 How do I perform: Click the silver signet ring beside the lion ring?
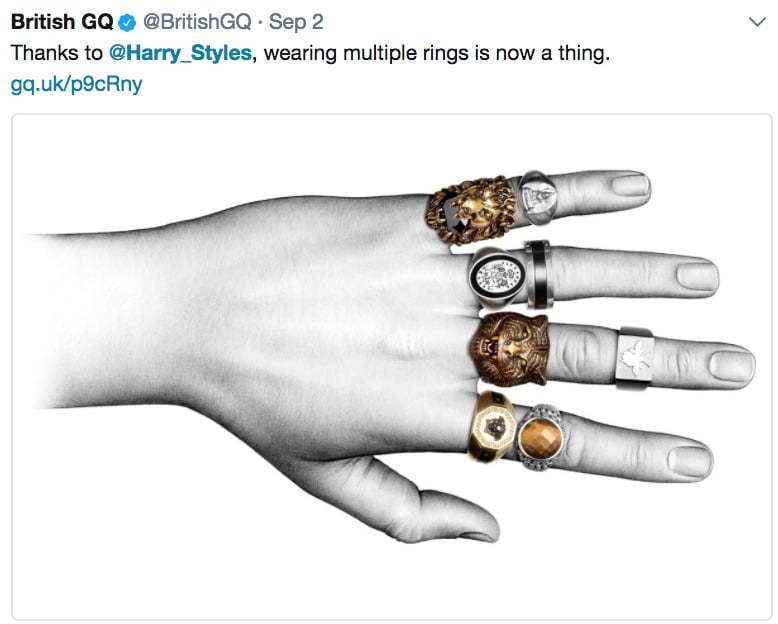tap(538, 197)
